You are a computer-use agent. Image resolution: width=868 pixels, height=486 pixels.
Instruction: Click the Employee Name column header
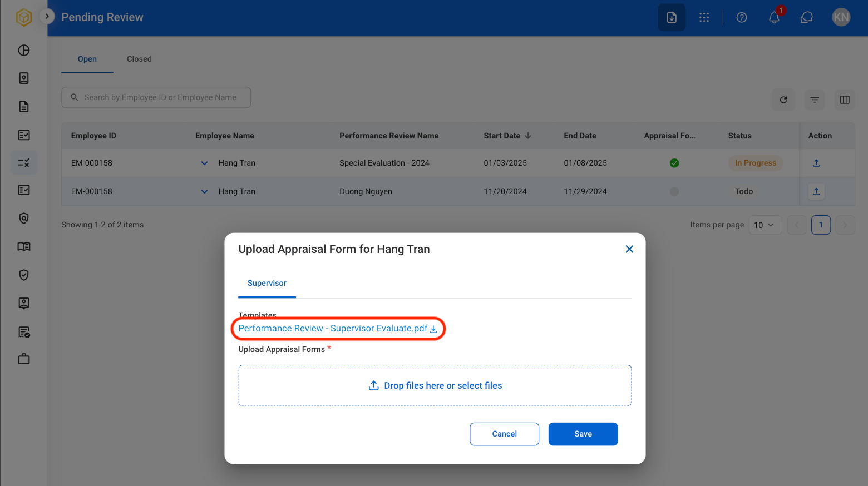[225, 136]
